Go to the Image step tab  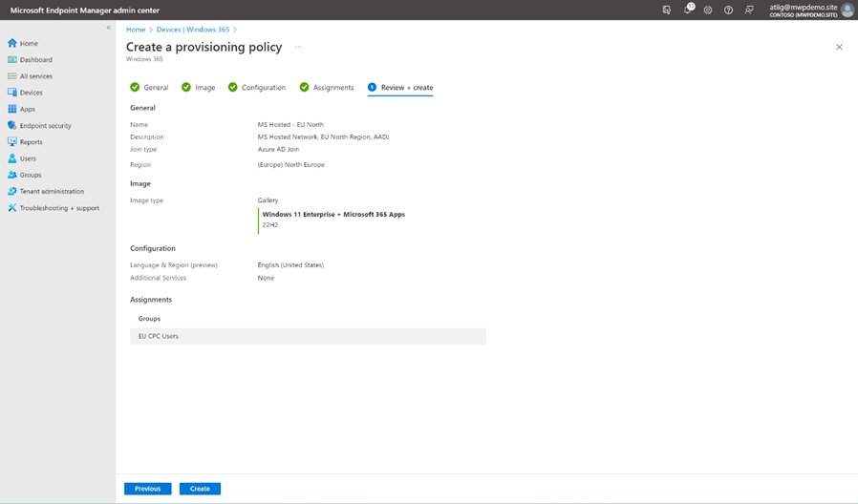(x=198, y=88)
